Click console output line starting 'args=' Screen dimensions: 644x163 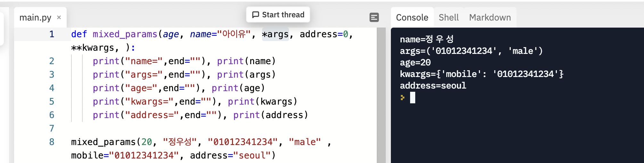coord(471,51)
